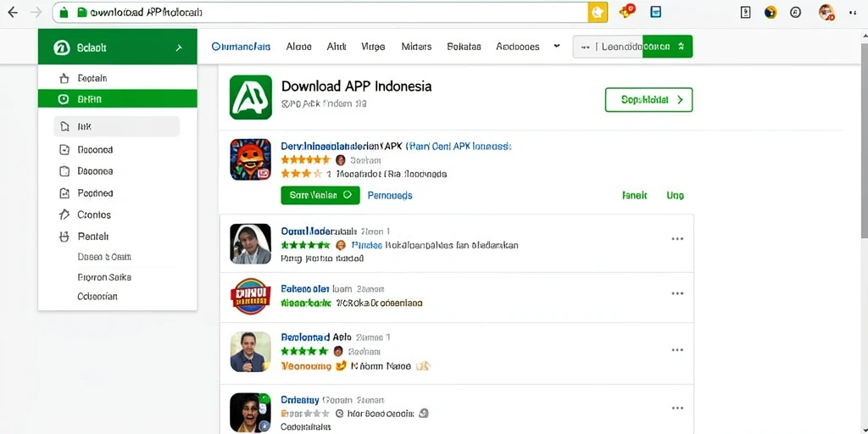
Task: Select the highlighted green sidebar item
Action: (x=117, y=99)
